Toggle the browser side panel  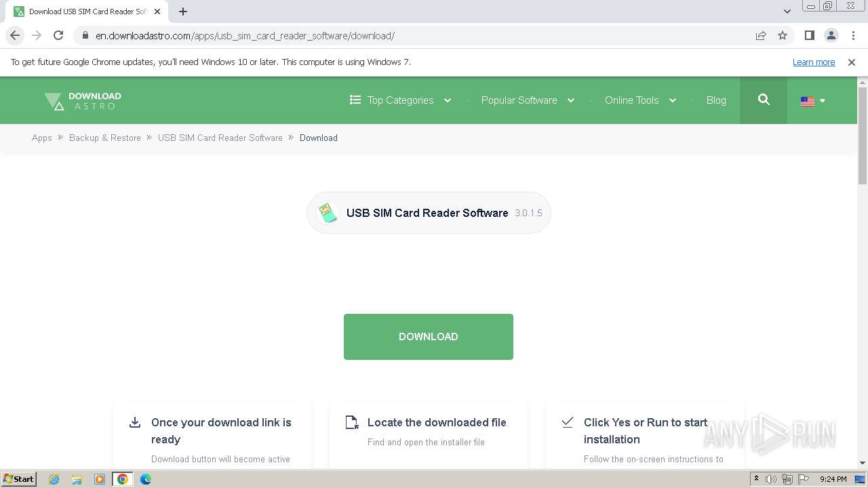tap(810, 35)
